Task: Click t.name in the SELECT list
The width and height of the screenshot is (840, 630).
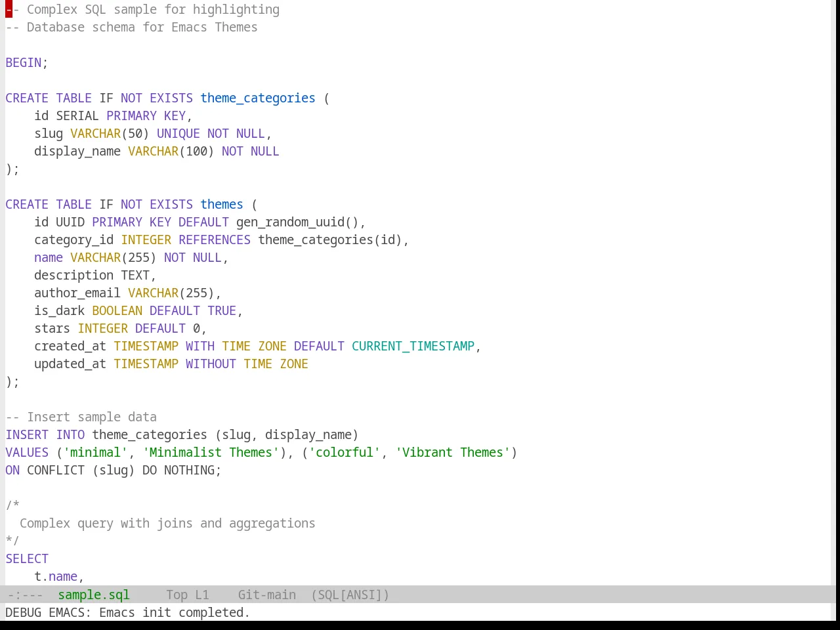Action: click(56, 576)
